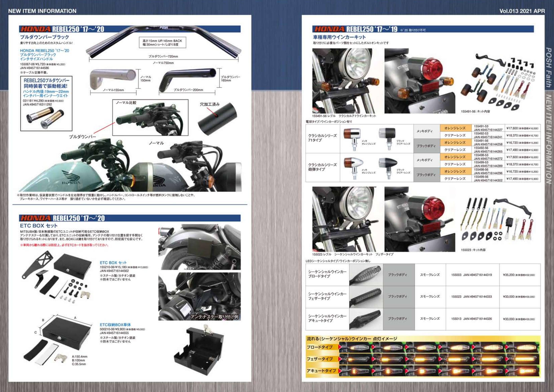This screenshot has width=554, height=392.
Task: Select the "プルダウンバー720mm" width label
Action: (x=163, y=56)
